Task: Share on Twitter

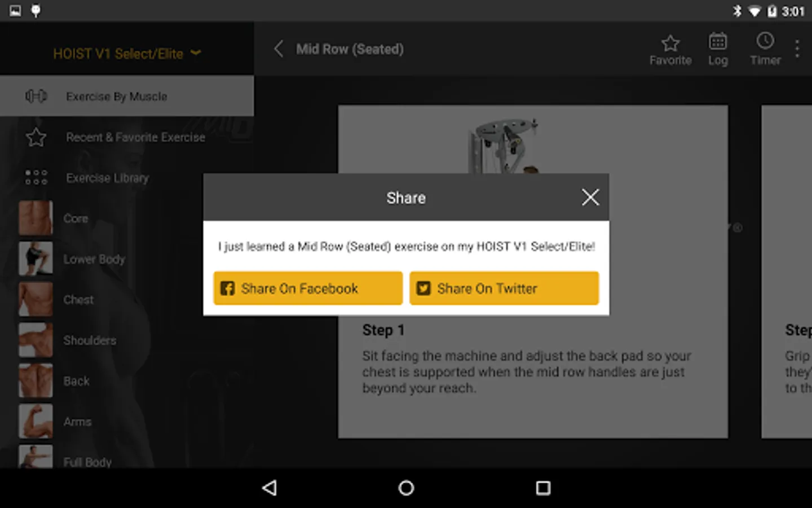Action: 504,288
